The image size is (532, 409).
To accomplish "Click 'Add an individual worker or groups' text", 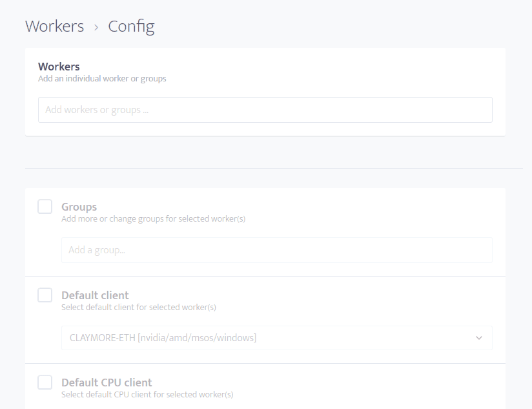I will tap(102, 79).
